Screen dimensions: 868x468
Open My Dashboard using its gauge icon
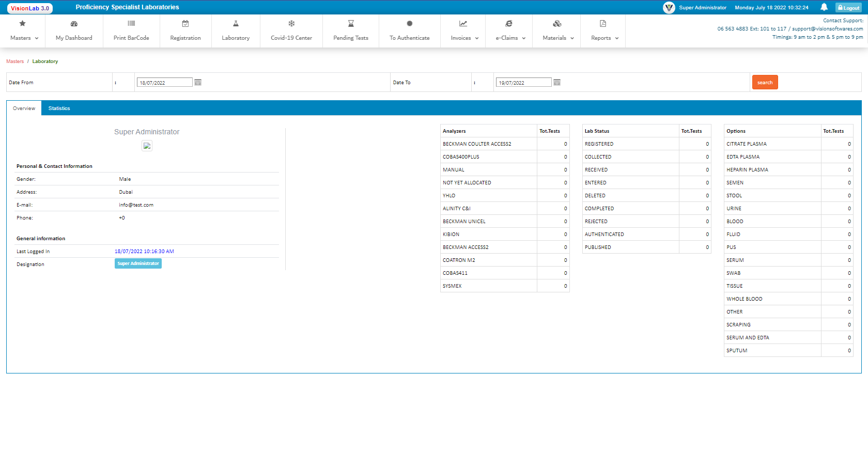point(74,24)
